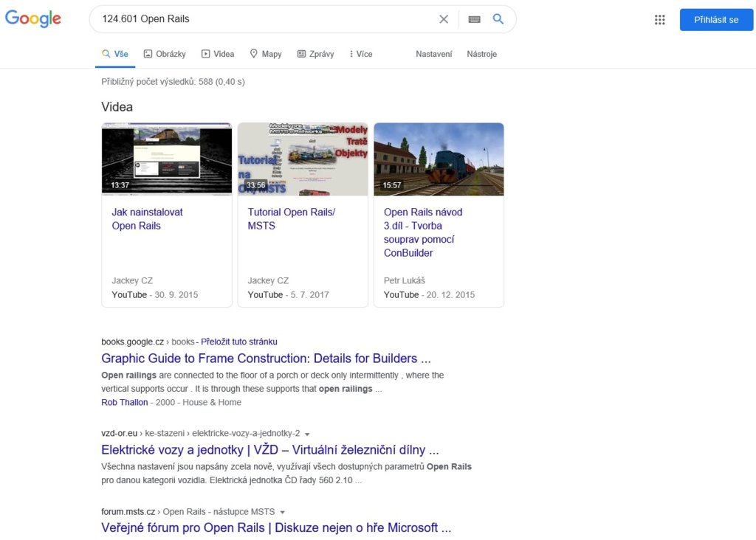
Task: Click the magnifying glass search icon
Action: pos(498,19)
